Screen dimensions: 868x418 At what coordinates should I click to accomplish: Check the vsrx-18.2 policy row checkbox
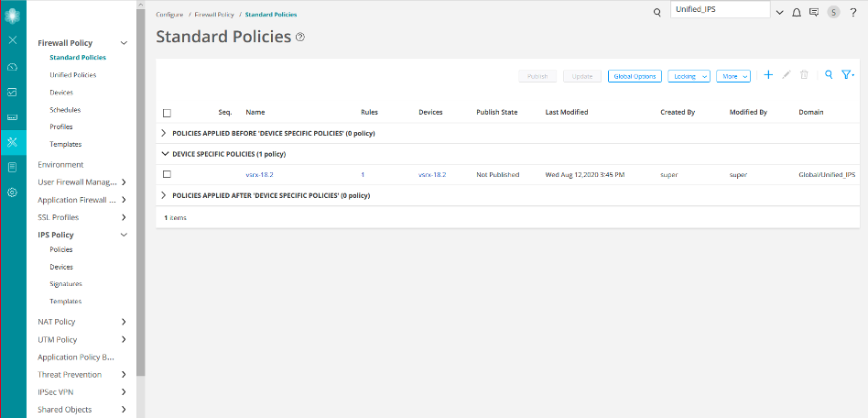click(167, 174)
